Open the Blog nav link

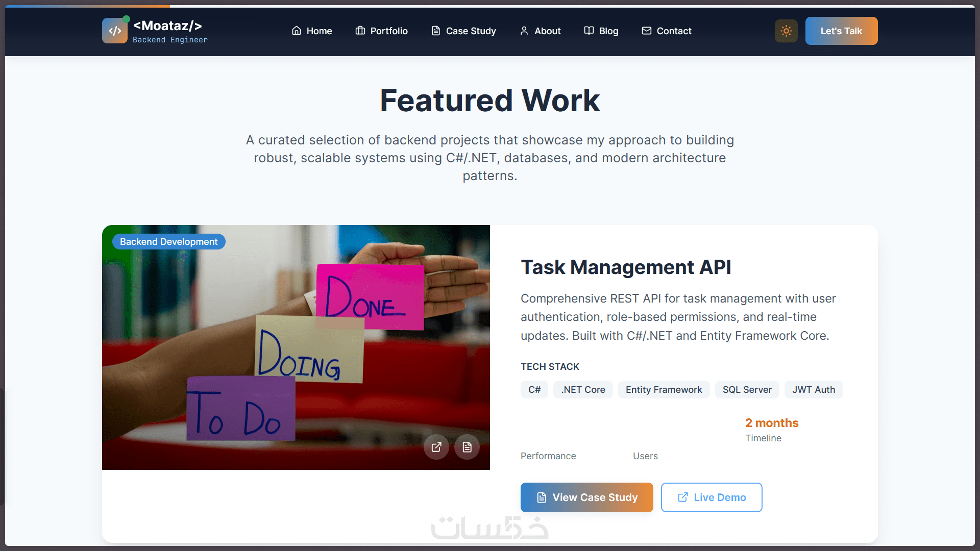coord(601,31)
